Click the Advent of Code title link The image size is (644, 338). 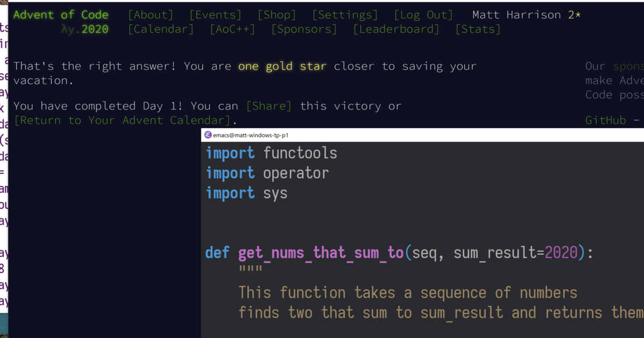click(x=61, y=14)
